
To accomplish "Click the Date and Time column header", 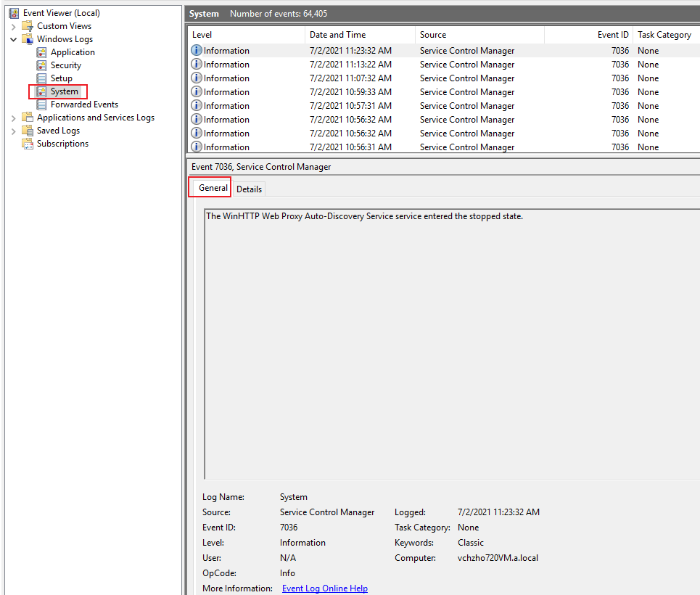I will point(337,34).
